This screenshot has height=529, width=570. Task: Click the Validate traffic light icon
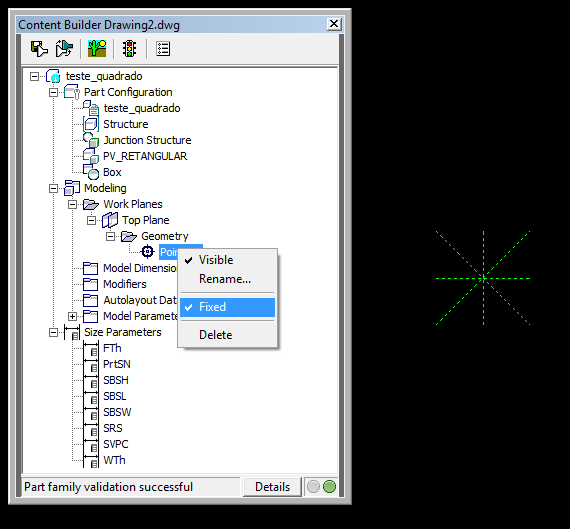pyautogui.click(x=129, y=49)
